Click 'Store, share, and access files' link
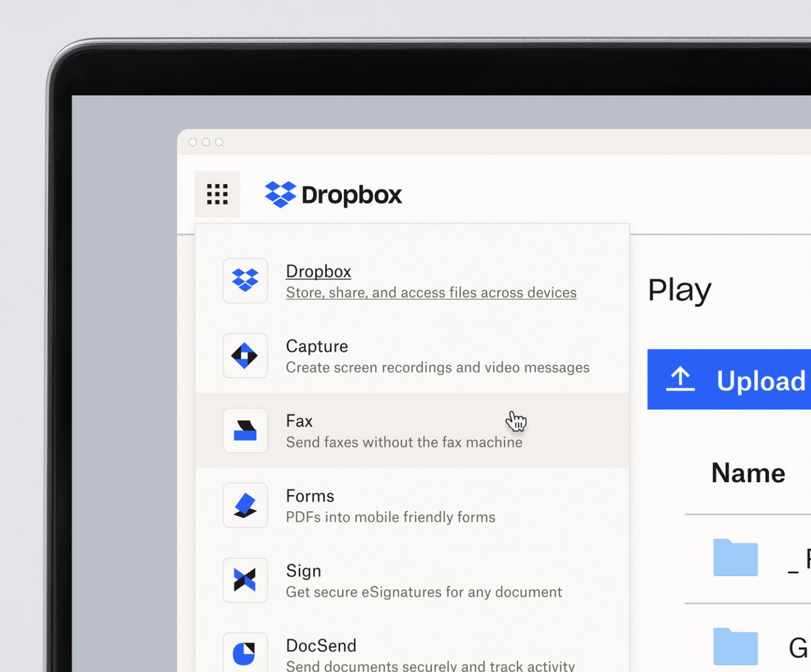This screenshot has width=811, height=672. click(431, 293)
